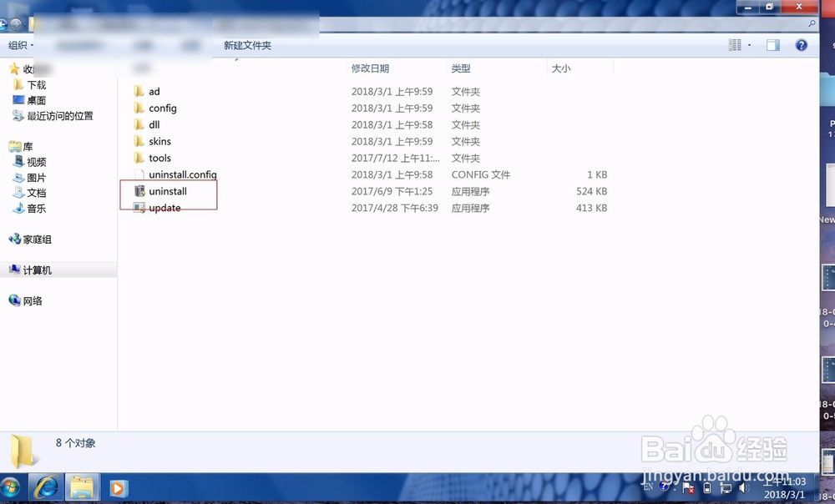The height and width of the screenshot is (504, 835).
Task: Open the 图片 library
Action: click(x=30, y=177)
